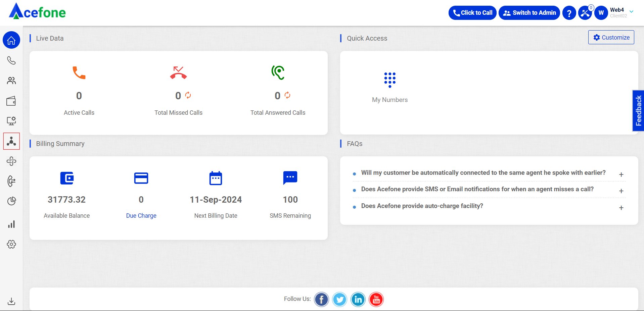Open the Home dashboard sidebar icon
Image resolution: width=644 pixels, height=311 pixels.
11,40
